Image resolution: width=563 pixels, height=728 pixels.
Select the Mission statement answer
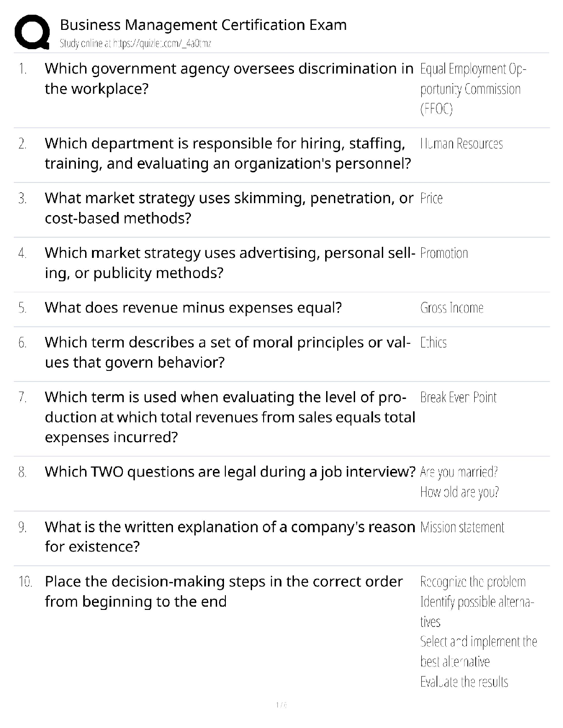(x=462, y=527)
